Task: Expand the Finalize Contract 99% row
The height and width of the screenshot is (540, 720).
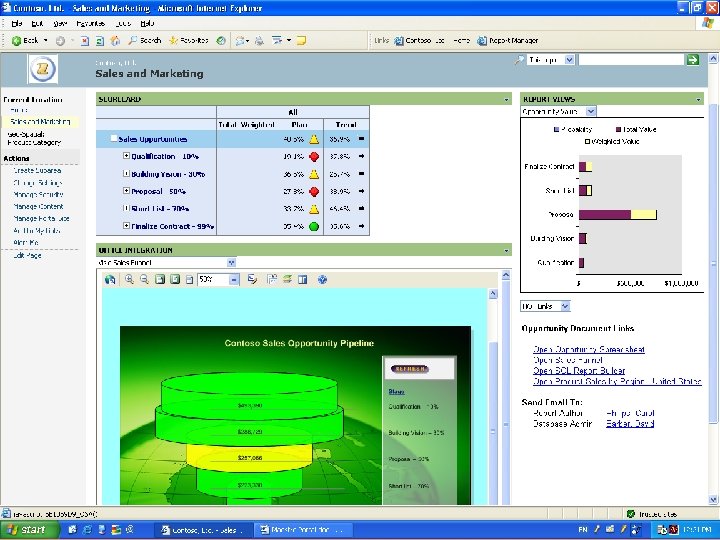Action: (x=126, y=225)
